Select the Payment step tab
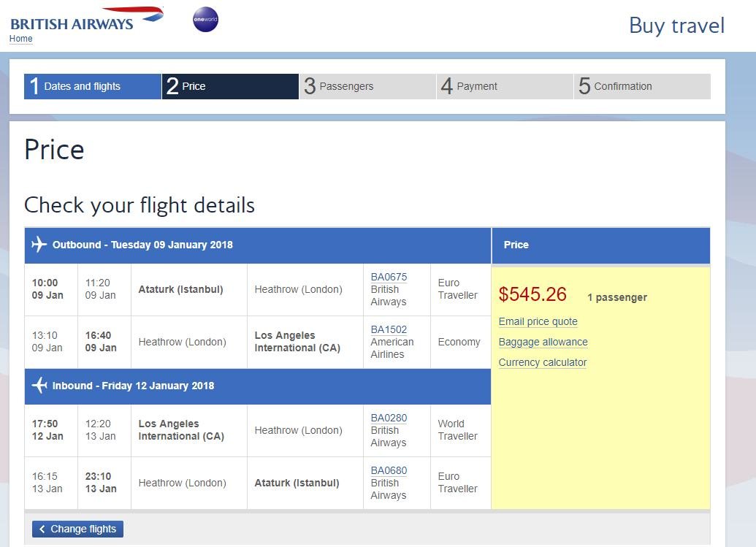Screen dimensions: 756x547 pyautogui.click(x=504, y=86)
